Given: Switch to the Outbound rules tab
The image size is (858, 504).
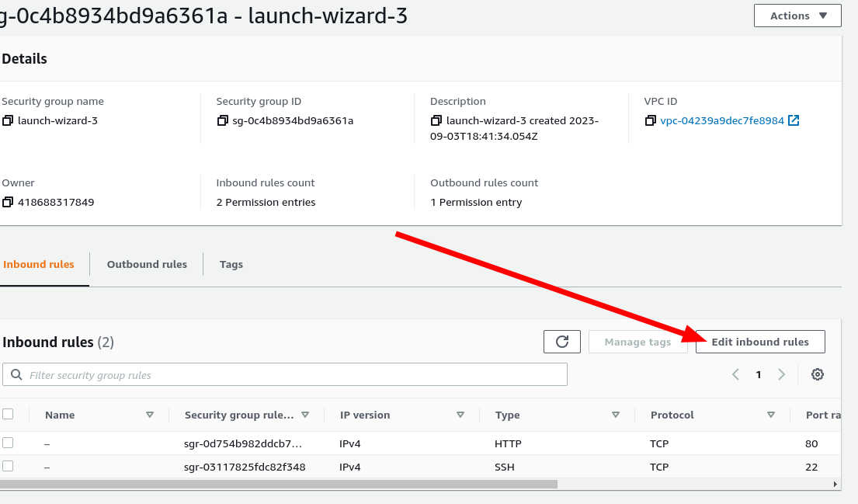Looking at the screenshot, I should 147,264.
